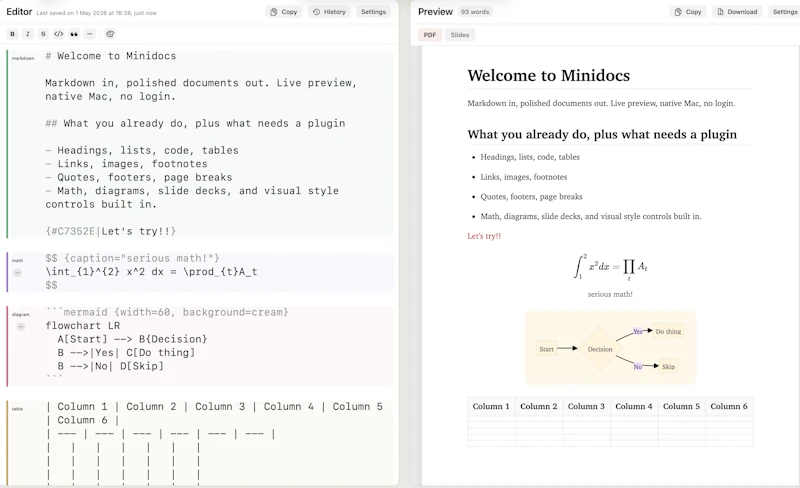The height and width of the screenshot is (488, 800).
Task: Click the 'Skip' node in the flowchart
Action: 668,367
